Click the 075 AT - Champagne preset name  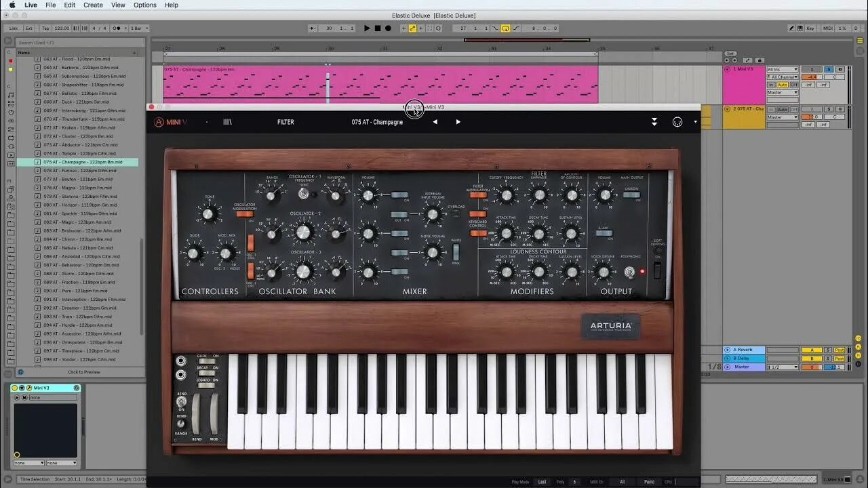[x=377, y=122]
